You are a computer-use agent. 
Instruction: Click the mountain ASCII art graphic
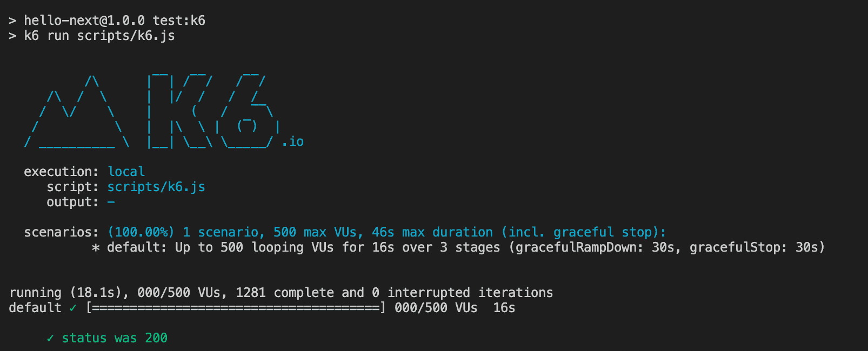coord(77,111)
